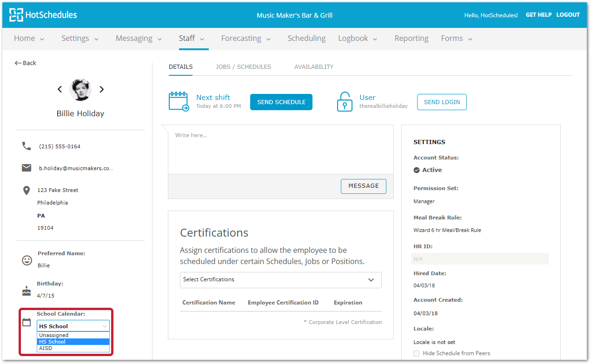Click the HR ID N/A field
The height and width of the screenshot is (364, 591).
480,259
